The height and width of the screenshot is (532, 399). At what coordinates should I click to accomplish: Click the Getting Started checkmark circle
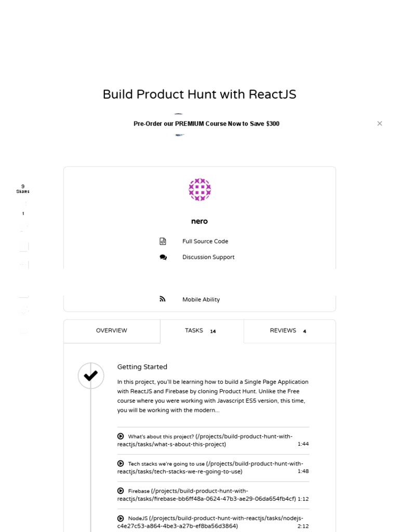click(x=91, y=376)
